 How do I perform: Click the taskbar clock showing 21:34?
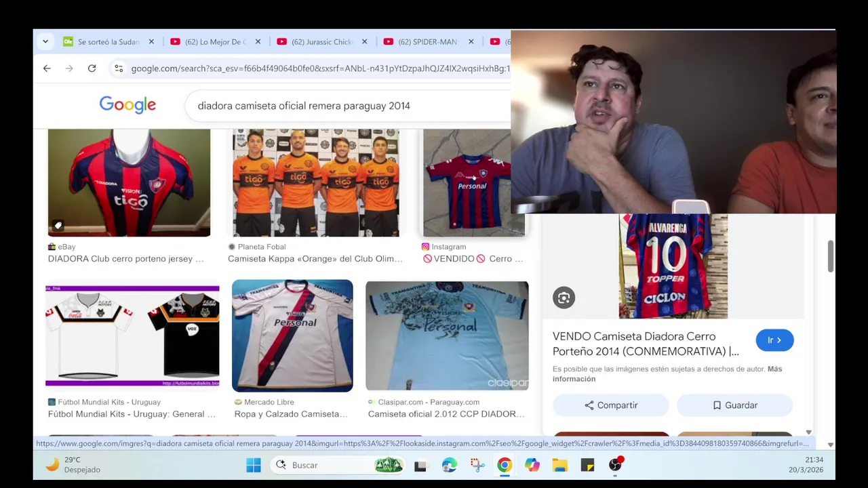tap(806, 465)
